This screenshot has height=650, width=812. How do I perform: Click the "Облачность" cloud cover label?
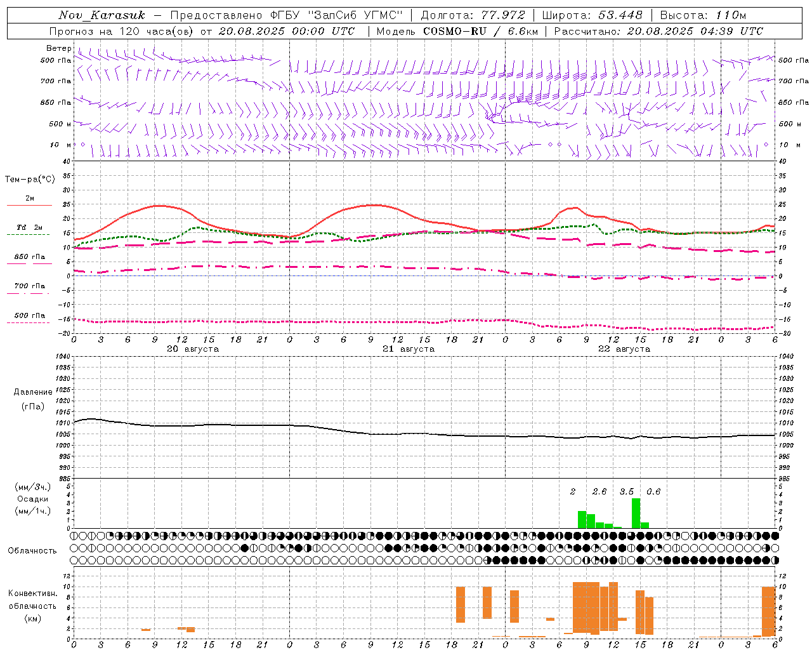pyautogui.click(x=32, y=551)
